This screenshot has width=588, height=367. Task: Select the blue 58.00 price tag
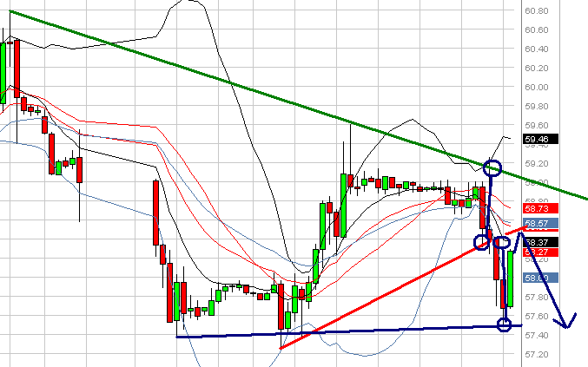coord(540,278)
